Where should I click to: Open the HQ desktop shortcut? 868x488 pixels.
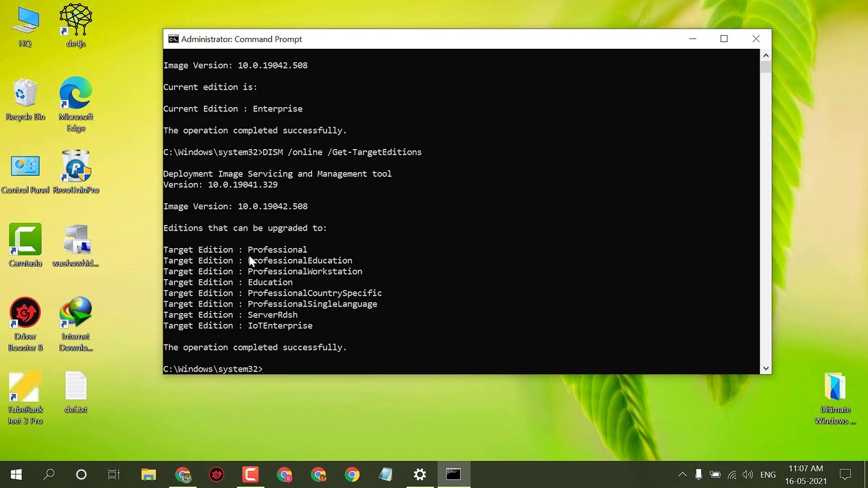(x=25, y=27)
